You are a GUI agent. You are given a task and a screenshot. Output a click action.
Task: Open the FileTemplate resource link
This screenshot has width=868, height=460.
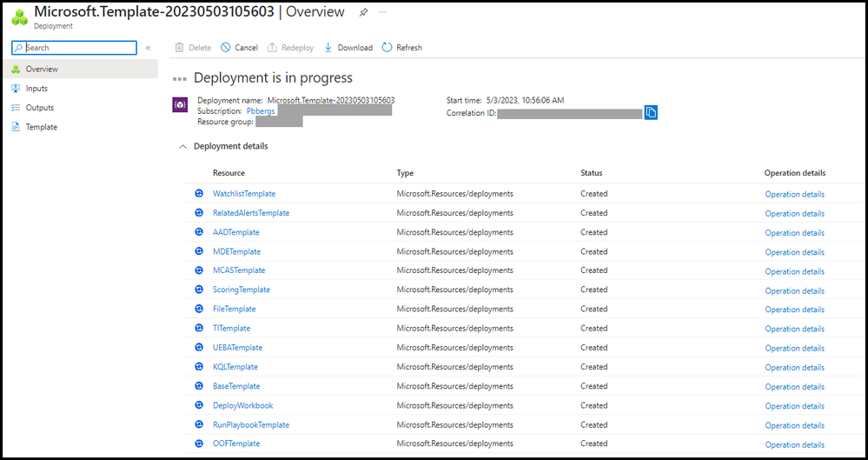pos(235,310)
